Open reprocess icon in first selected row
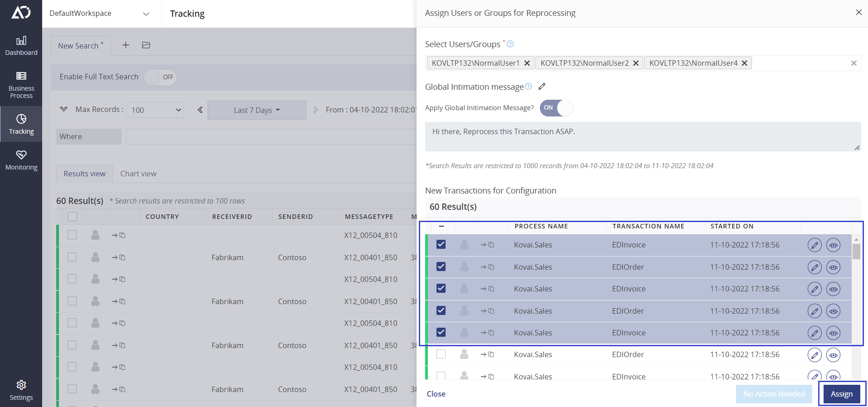The height and width of the screenshot is (407, 868). tap(487, 245)
